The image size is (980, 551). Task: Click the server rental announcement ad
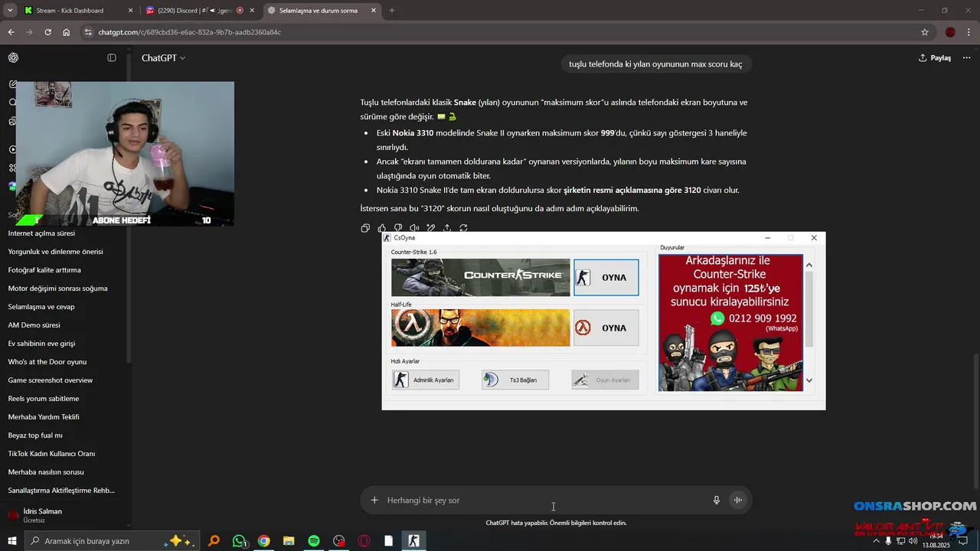pyautogui.click(x=730, y=322)
